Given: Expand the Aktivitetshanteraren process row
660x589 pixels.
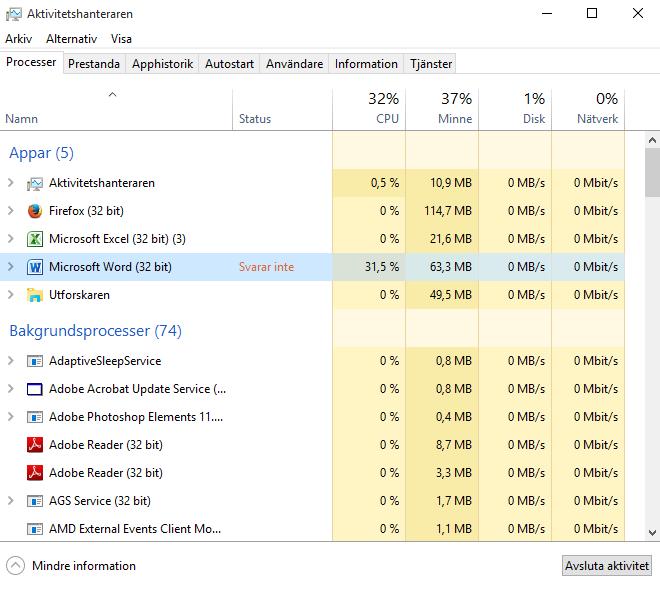Looking at the screenshot, I should point(11,183).
